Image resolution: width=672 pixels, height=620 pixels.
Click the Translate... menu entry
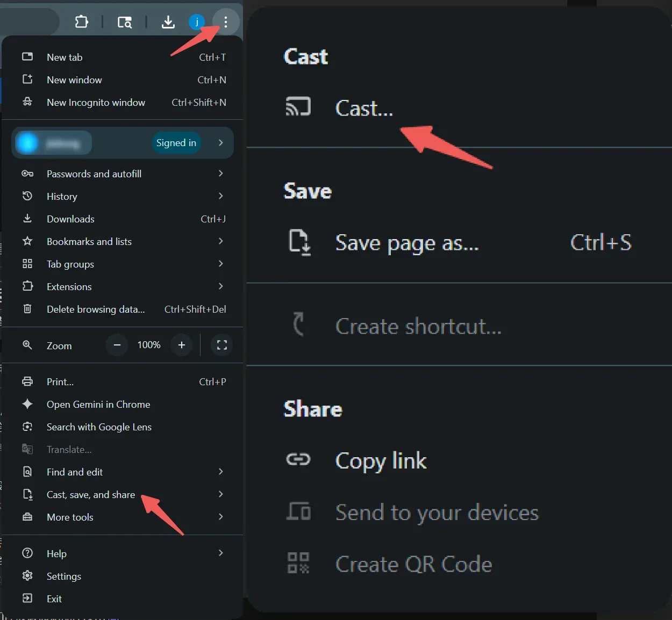(123, 449)
